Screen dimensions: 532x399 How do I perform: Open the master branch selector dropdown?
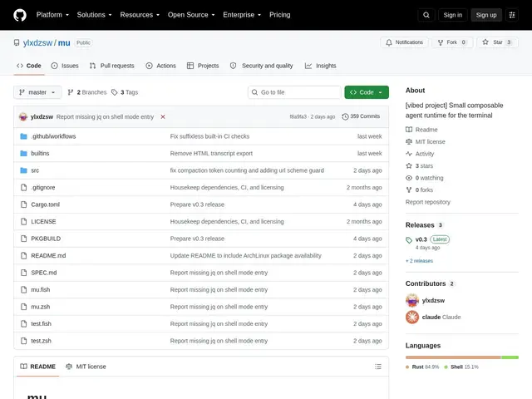pos(37,92)
